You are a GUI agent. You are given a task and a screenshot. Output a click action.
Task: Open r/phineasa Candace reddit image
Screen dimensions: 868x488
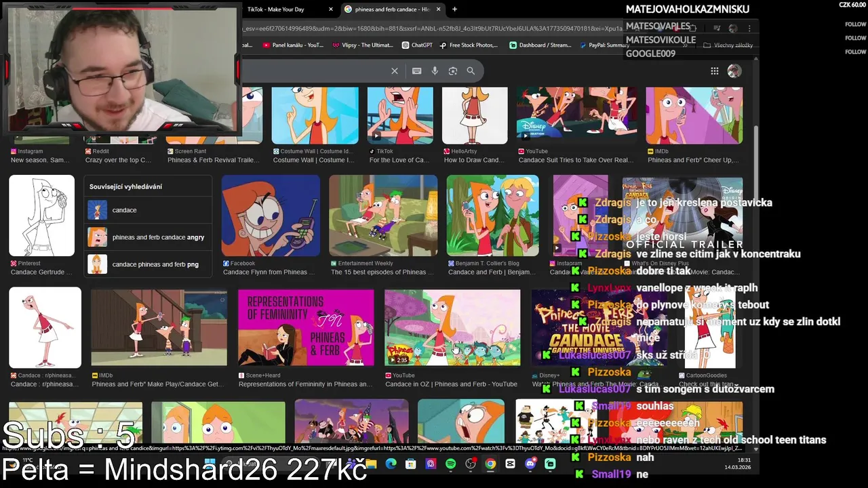coord(45,327)
